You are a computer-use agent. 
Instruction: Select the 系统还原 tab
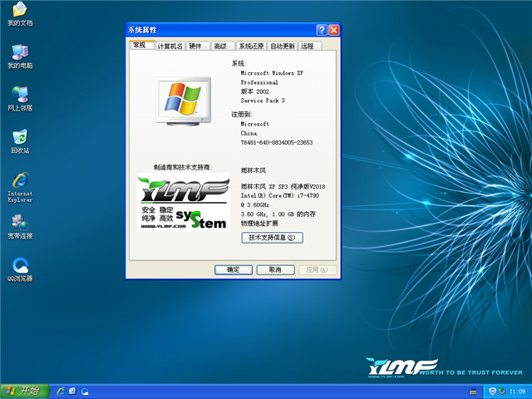pyautogui.click(x=250, y=47)
